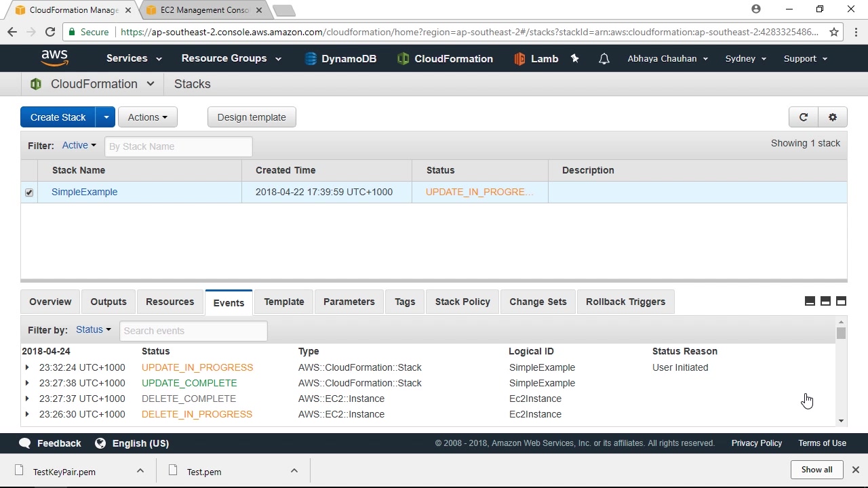Image resolution: width=868 pixels, height=488 pixels.
Task: Open the Resources tab
Action: (x=170, y=302)
